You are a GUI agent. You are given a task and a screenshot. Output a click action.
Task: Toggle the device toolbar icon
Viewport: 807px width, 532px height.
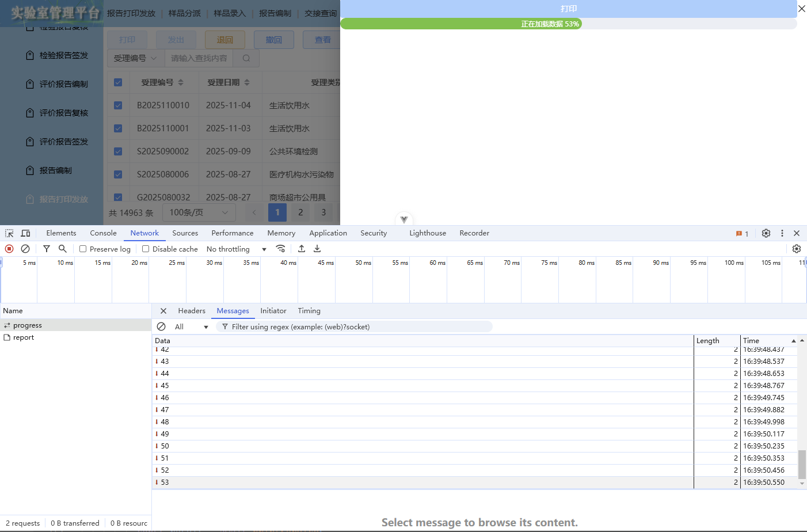click(25, 233)
